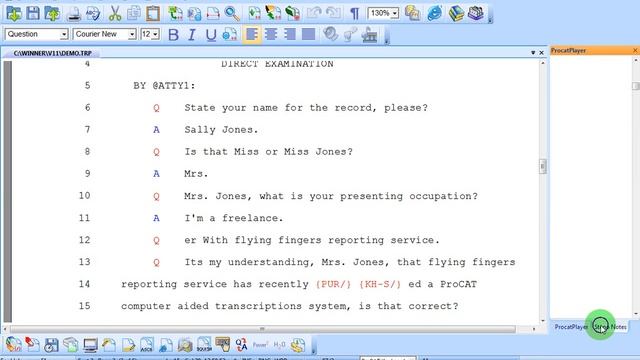Click the H2O button in bottom toolbar
Image resolution: width=640 pixels, height=360 pixels.
point(279,345)
